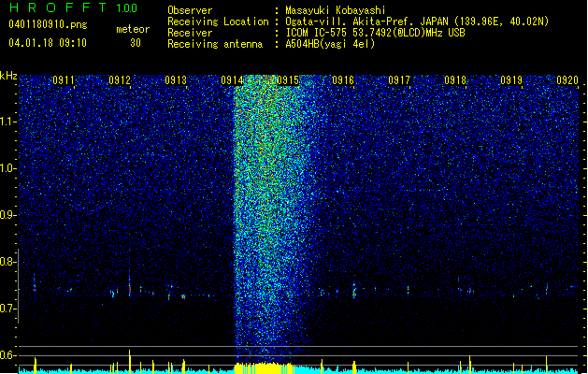Click the yellow intensity block under 0914-0915
The image size is (588, 374).
pos(264,368)
